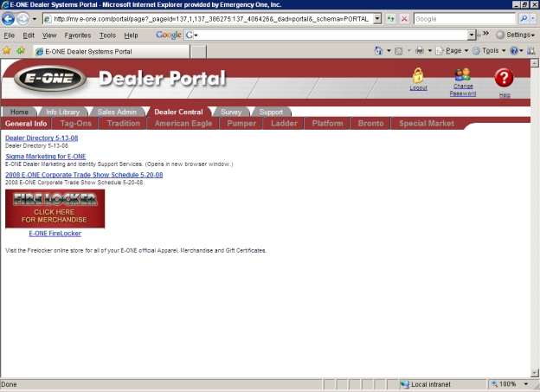Select the Platform sub-tab
The width and height of the screenshot is (540, 392).
(x=327, y=124)
